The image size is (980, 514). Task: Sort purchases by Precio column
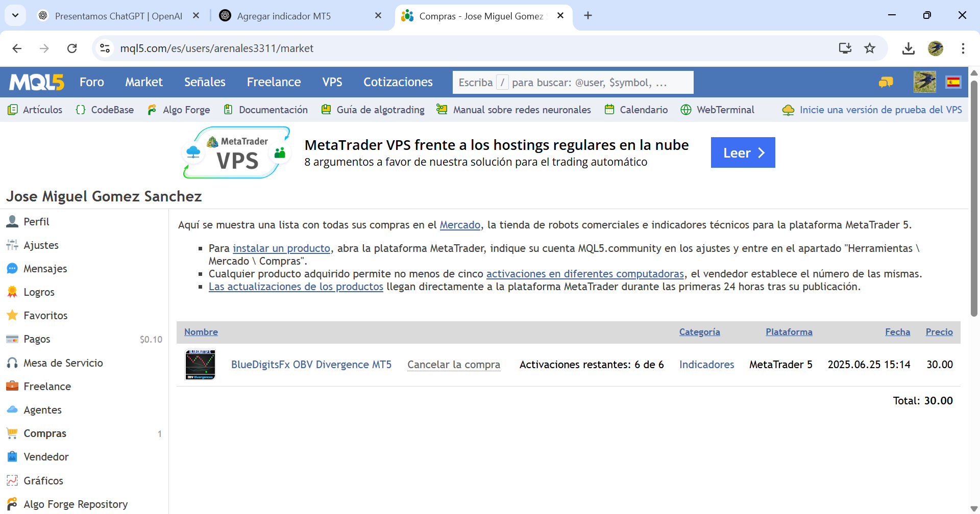(939, 332)
